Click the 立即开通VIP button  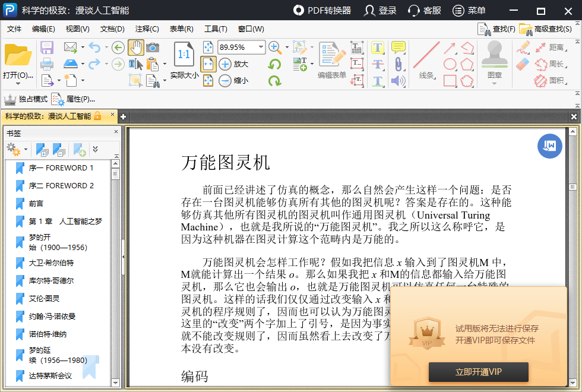pos(478,372)
